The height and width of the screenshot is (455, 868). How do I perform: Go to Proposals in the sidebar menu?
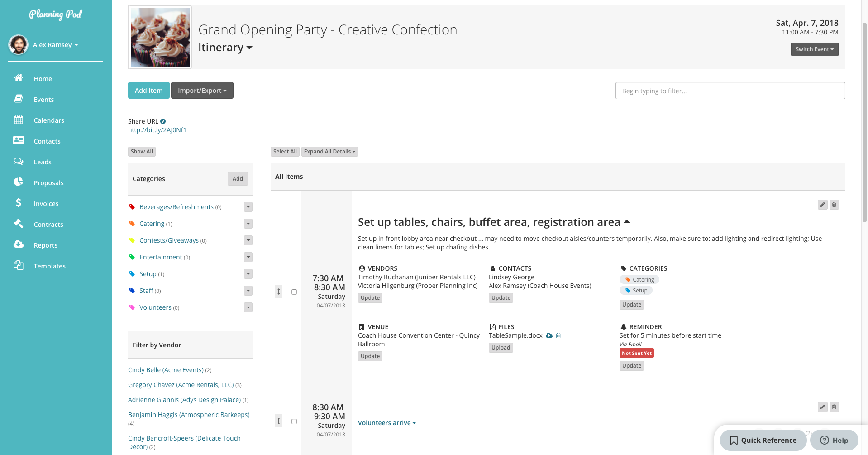pyautogui.click(x=48, y=183)
